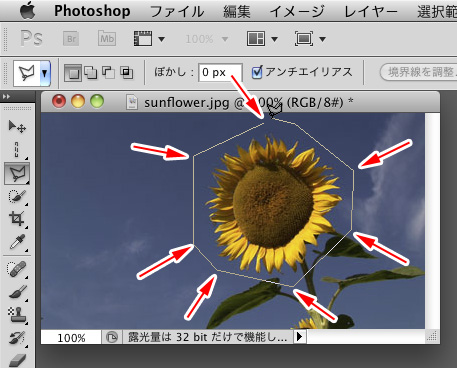Select New Selection mode in options bar
The width and height of the screenshot is (457, 368).
click(x=73, y=72)
